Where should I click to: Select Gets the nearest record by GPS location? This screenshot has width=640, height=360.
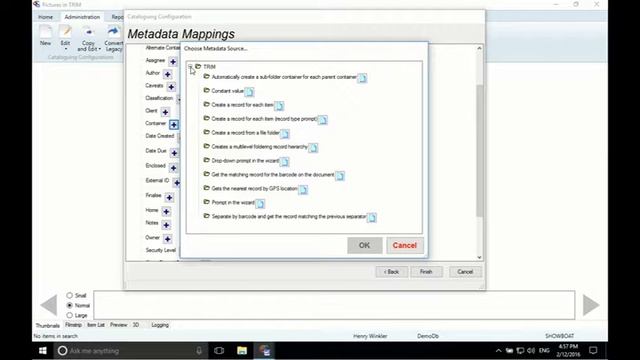[254, 189]
